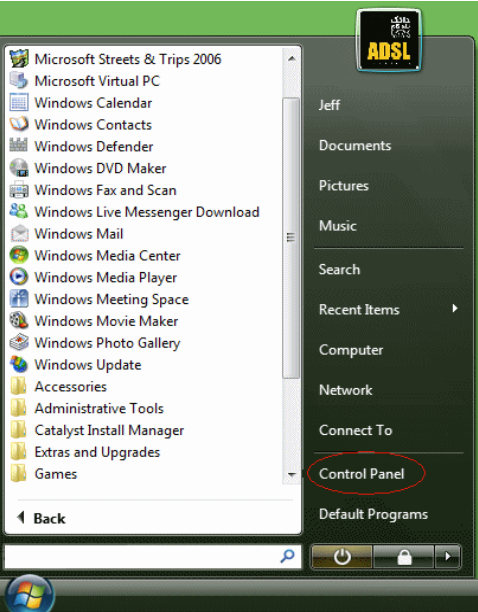The height and width of the screenshot is (612, 478).
Task: Open the shutdown options arrow menu
Action: coord(448,557)
